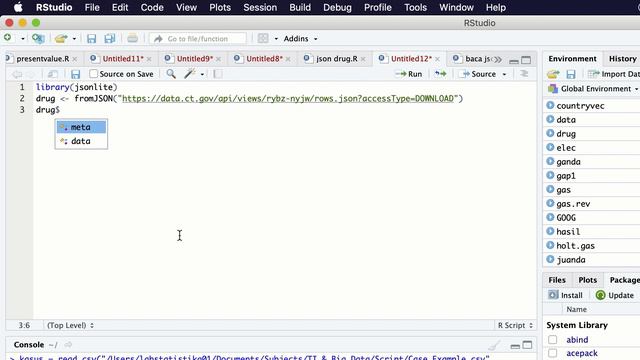Open the Apple menu
640x360 pixels.
[18, 7]
